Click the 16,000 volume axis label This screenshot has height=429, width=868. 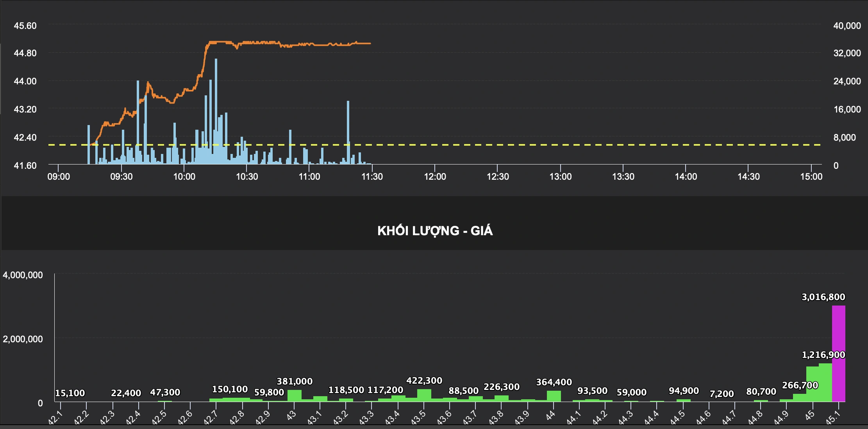tap(847, 109)
